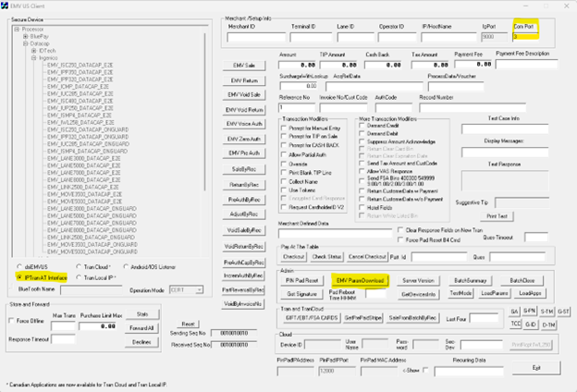Click the BlueTooth Name input field
This screenshot has width=577, height=392.
(92, 290)
